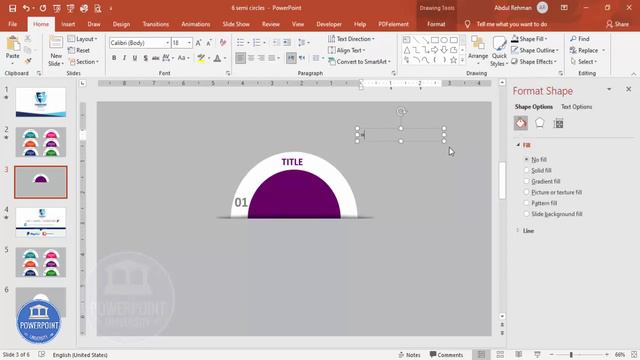The height and width of the screenshot is (360, 640).
Task: Click the Share button
Action: (618, 24)
